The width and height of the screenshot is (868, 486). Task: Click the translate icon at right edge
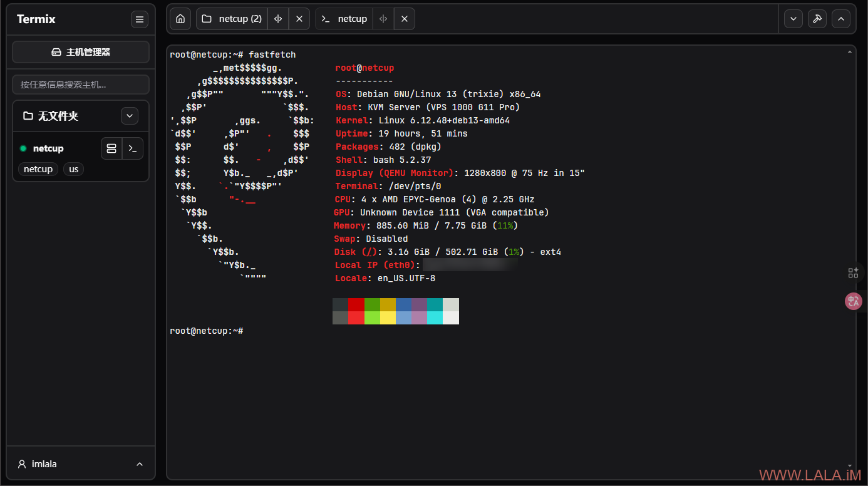853,302
